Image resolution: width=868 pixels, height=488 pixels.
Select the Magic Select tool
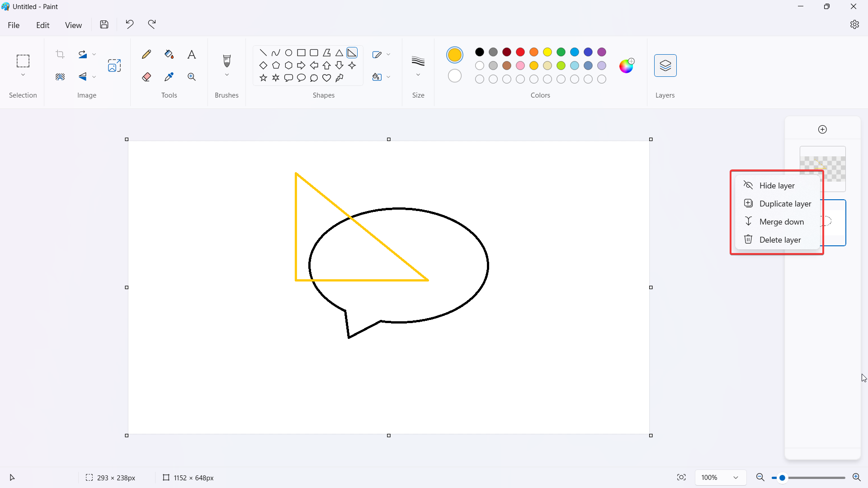(x=59, y=76)
